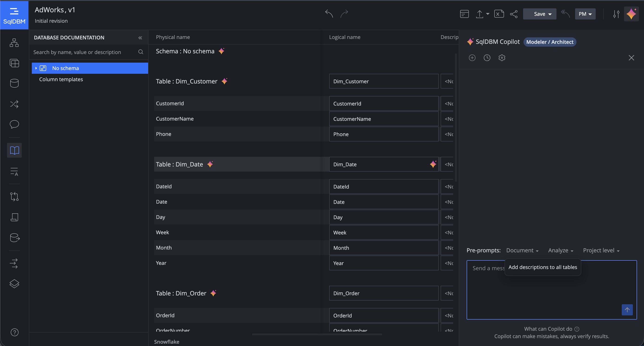The height and width of the screenshot is (346, 644).
Task: Open the naming conventions text icon
Action: (x=14, y=172)
